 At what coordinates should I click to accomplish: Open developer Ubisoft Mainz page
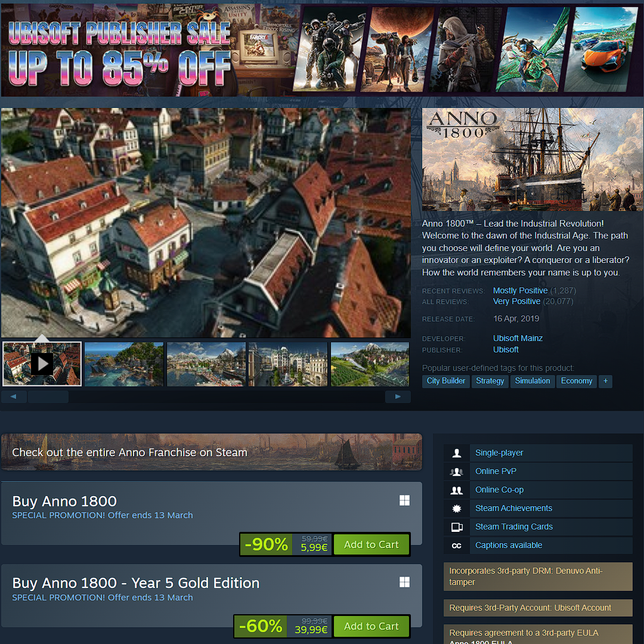tap(518, 338)
